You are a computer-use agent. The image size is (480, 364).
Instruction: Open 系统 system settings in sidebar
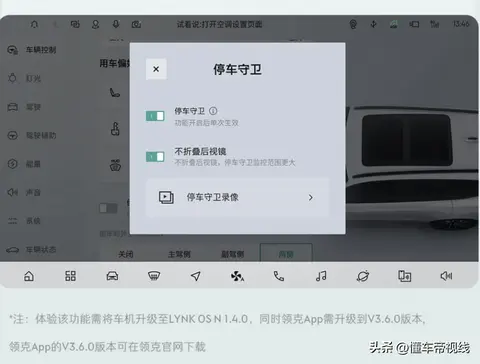tap(24, 221)
